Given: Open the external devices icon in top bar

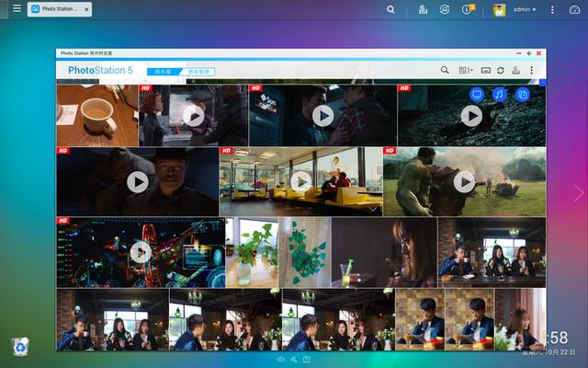Looking at the screenshot, I should click(x=445, y=9).
